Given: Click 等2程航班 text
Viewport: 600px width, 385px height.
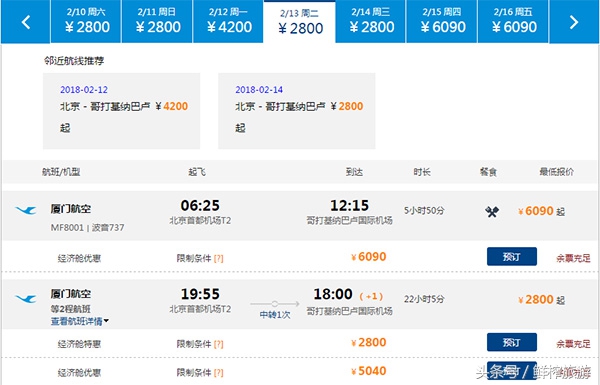Looking at the screenshot, I should tap(70, 309).
